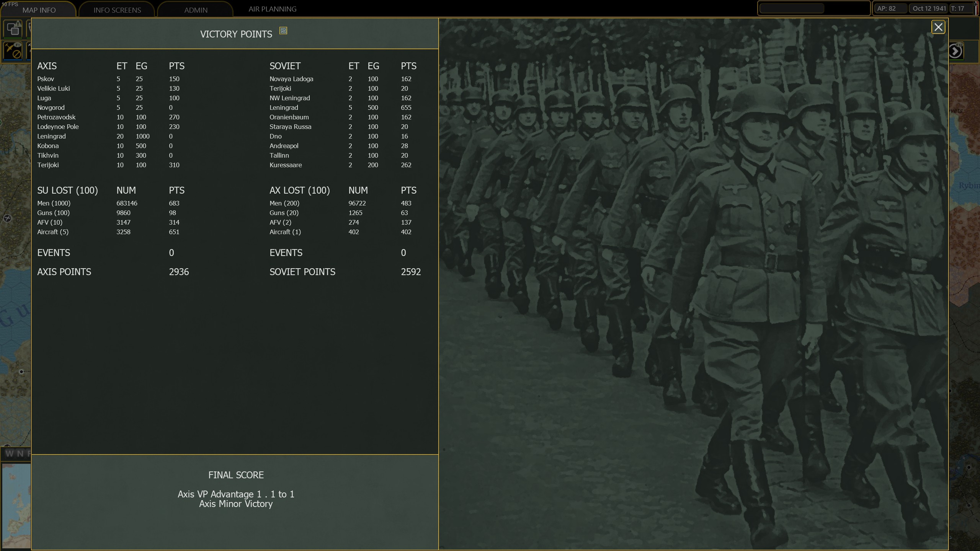This screenshot has height=551, width=980.
Task: Click the AP: 82 admin points box
Action: [x=890, y=8]
